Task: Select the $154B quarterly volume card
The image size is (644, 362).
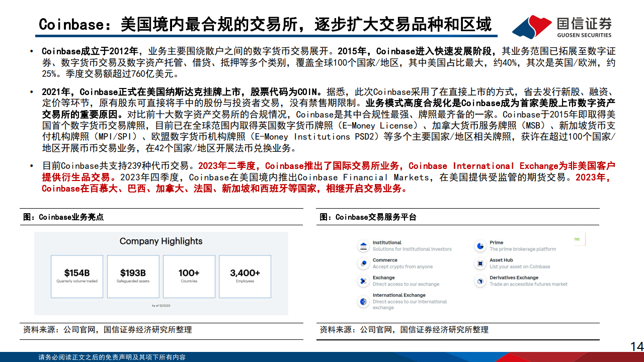Action: (77, 276)
